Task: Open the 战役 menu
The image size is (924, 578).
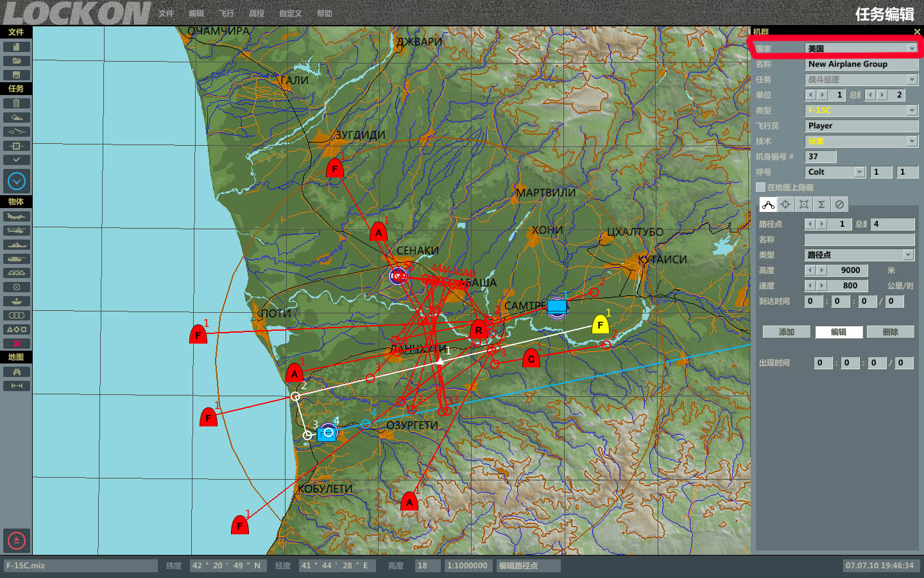Action: (257, 13)
